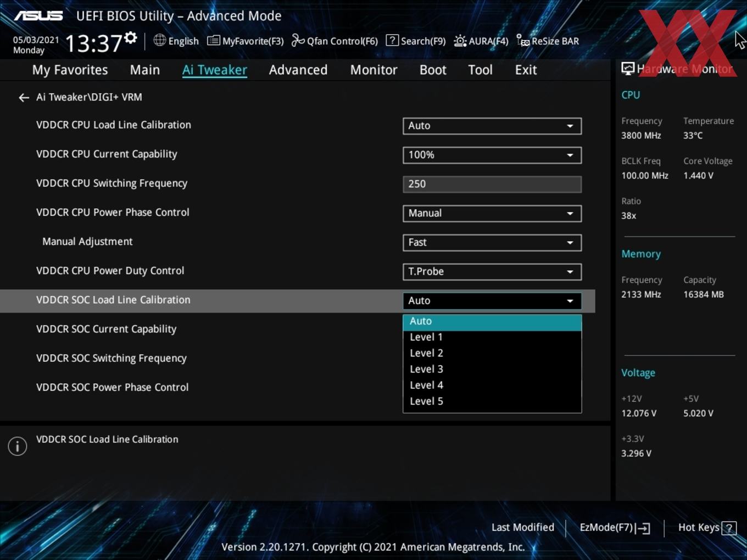Screen dimensions: 747x560
Task: Choose Level 5 from the dropdown list
Action: pos(492,401)
